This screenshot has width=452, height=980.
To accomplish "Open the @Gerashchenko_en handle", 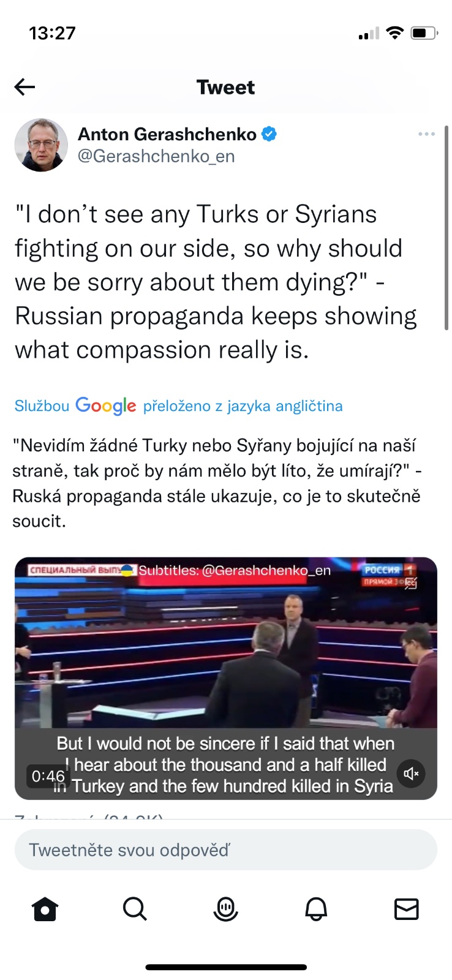I will pyautogui.click(x=156, y=156).
